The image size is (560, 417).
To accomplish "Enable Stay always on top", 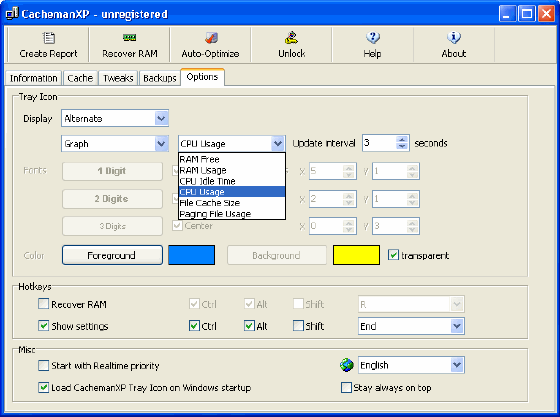I will click(346, 387).
